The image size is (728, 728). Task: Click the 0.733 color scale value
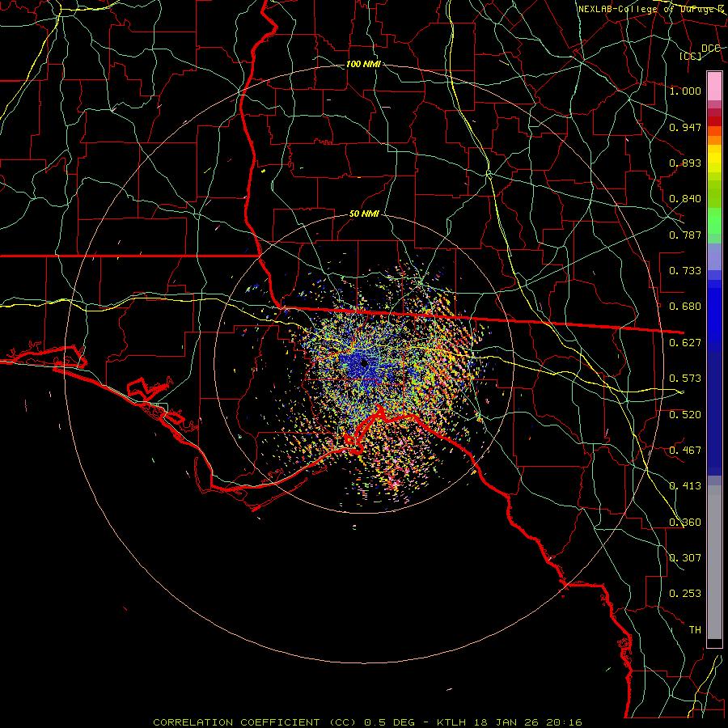[685, 271]
